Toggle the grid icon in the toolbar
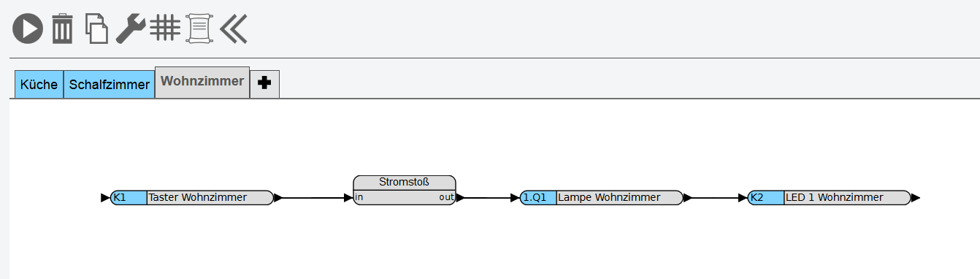980x279 pixels. pyautogui.click(x=166, y=28)
